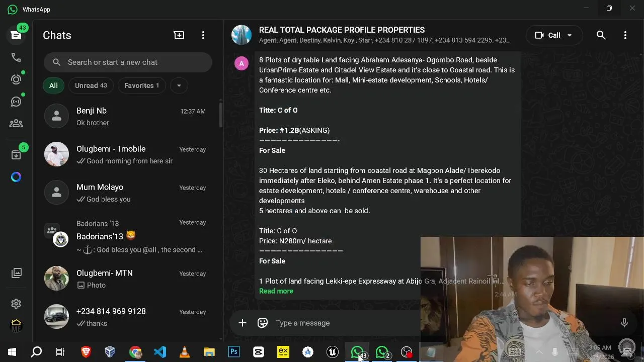Open the Mum Molayo chat
644x362 pixels.
126,193
